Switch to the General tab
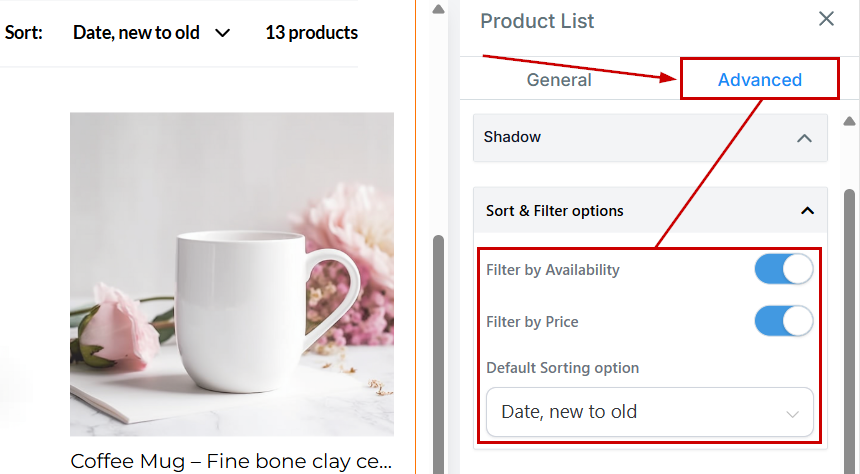Image resolution: width=860 pixels, height=474 pixels. pos(559,80)
